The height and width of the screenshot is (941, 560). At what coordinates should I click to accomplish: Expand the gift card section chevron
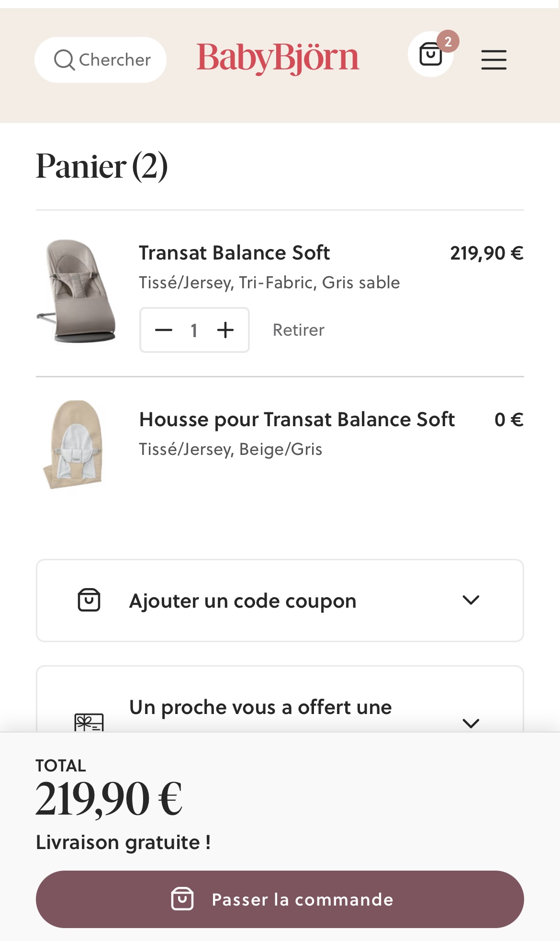471,723
